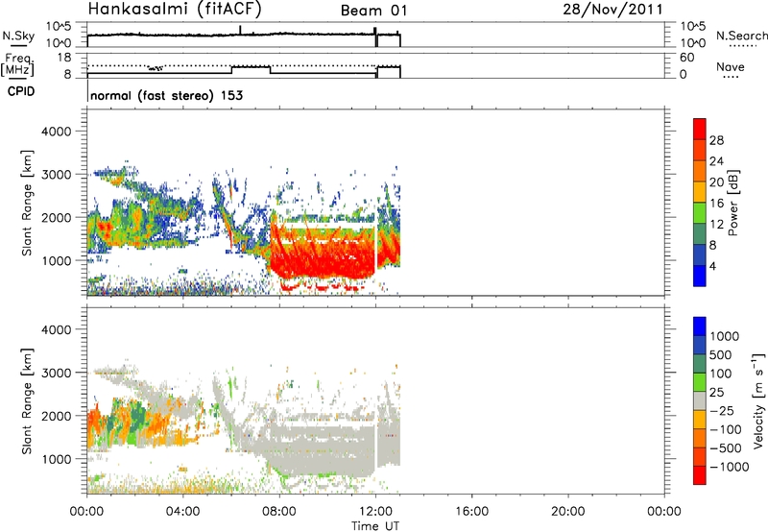
Task: Click power panel 'Slant Range [km]' label
Action: coord(27,203)
